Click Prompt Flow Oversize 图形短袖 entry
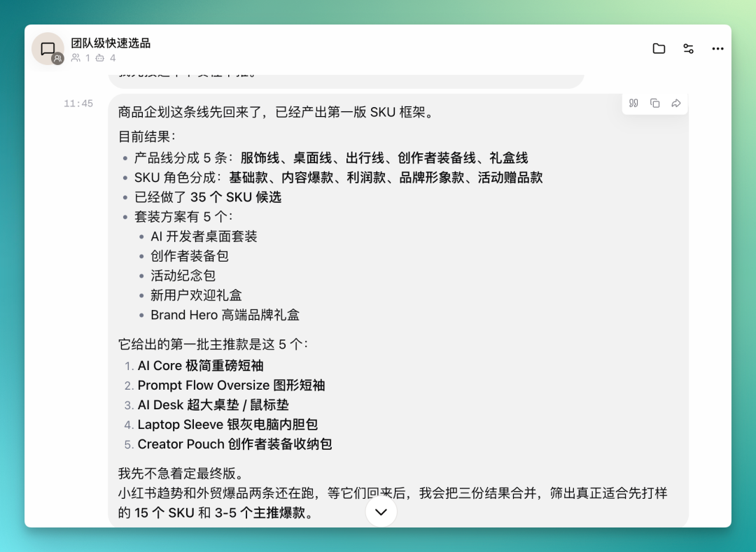756x552 pixels. 232,385
